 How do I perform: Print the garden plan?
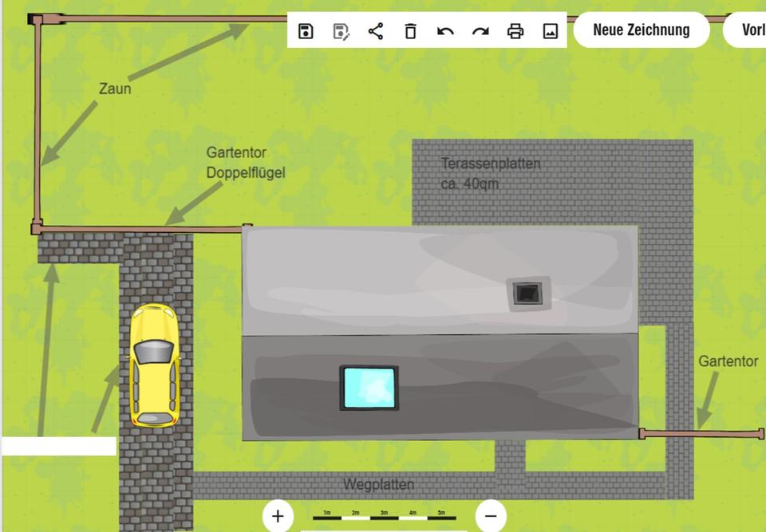(x=515, y=31)
